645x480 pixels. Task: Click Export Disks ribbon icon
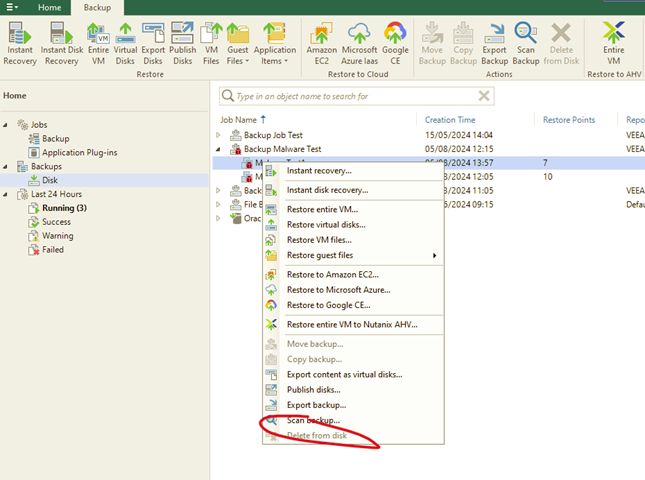click(153, 43)
